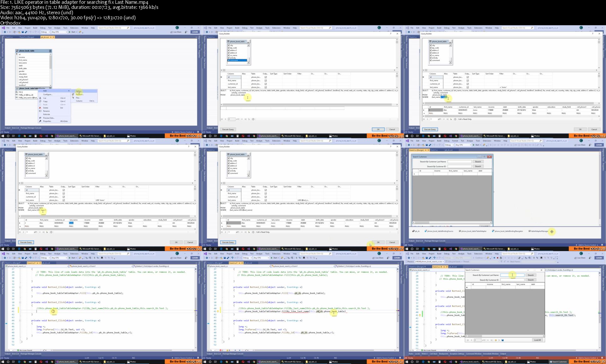This screenshot has height=364, width=606.
Task: Expand the Add submenu arrow in context menu
Action: (69, 91)
